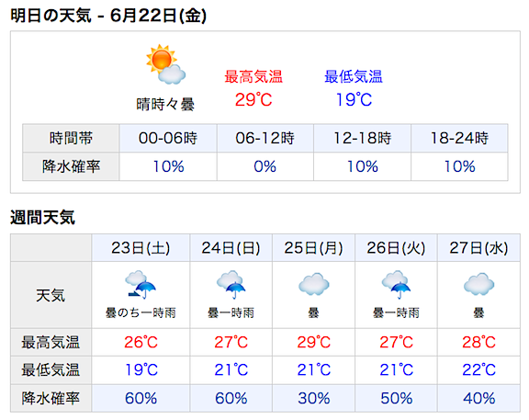
Task: Click the 24日 cloud and umbrella icon
Action: [231, 285]
